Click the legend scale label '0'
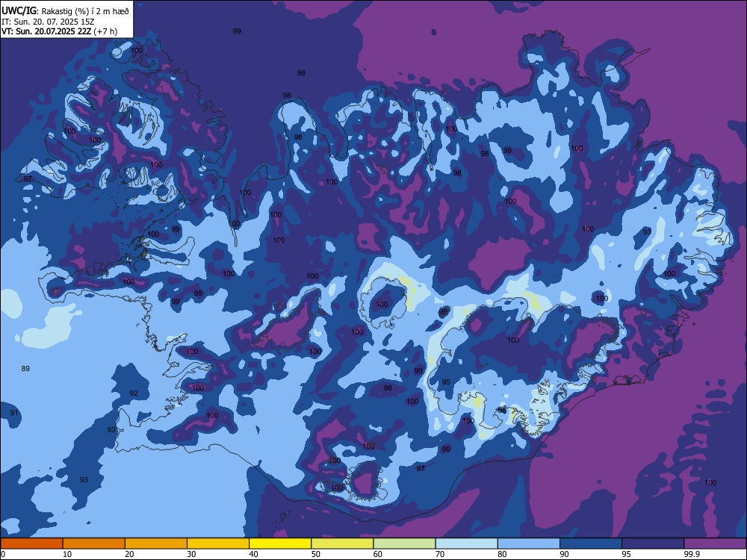 (x=3, y=554)
